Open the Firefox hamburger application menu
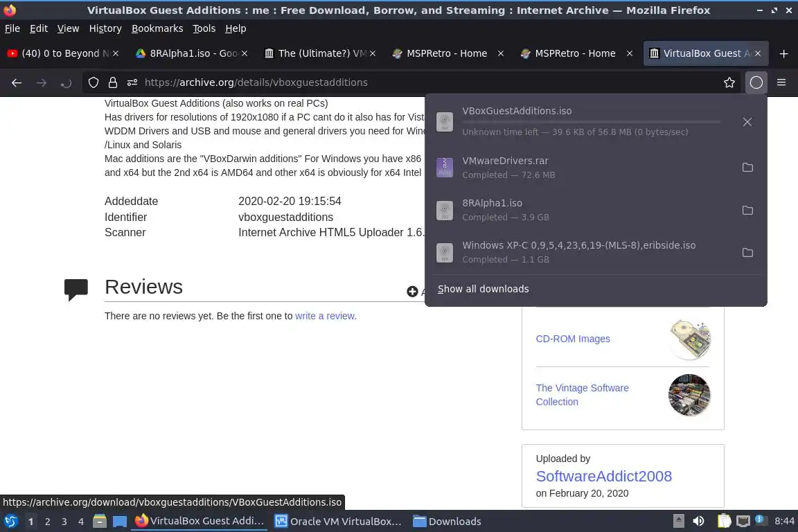798x532 pixels. [x=781, y=82]
